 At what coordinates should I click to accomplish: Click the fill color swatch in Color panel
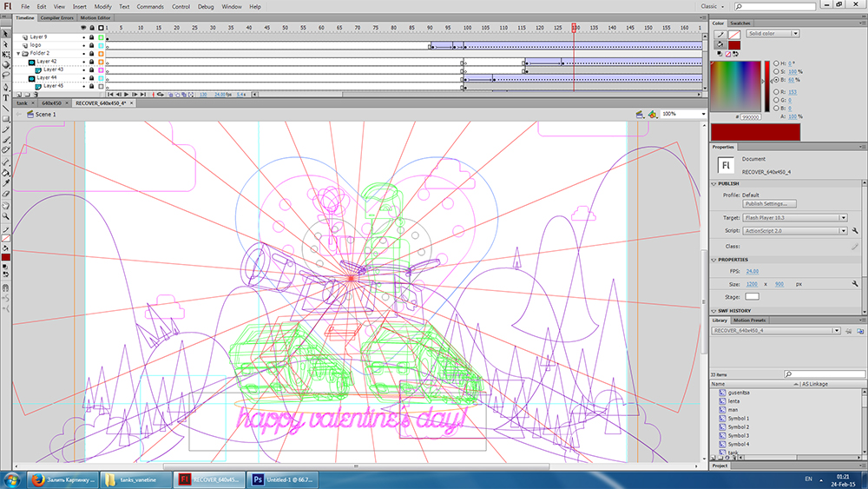coord(734,45)
